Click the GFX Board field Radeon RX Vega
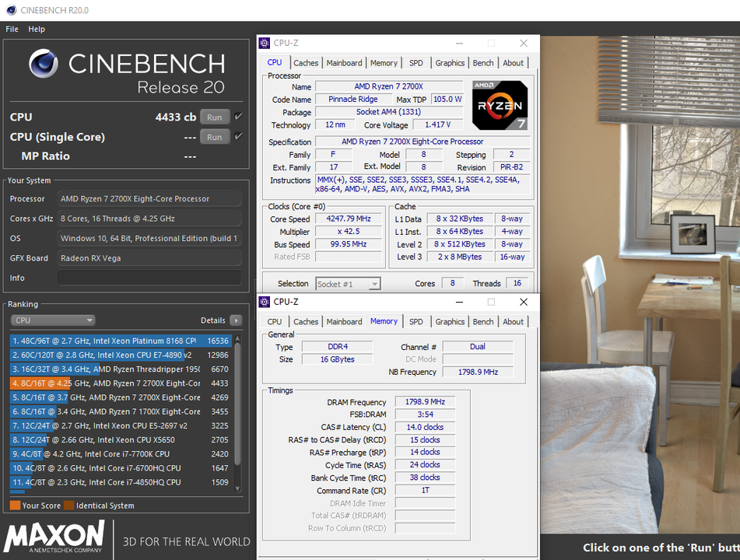This screenshot has width=740, height=560. (x=149, y=258)
